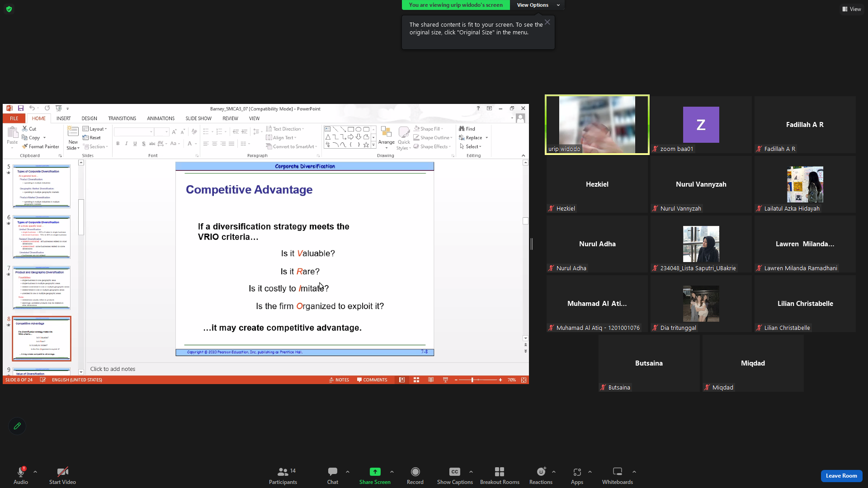Click the zoom in plus button

tap(500, 380)
